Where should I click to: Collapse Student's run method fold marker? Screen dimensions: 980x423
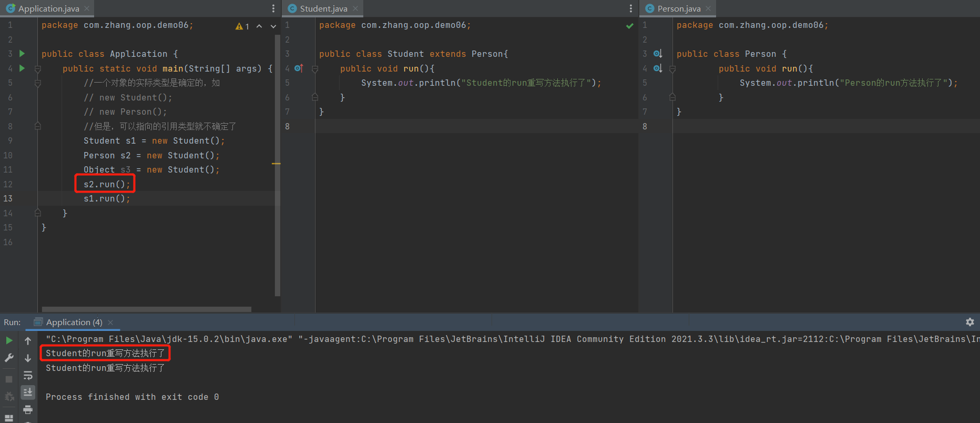click(315, 68)
